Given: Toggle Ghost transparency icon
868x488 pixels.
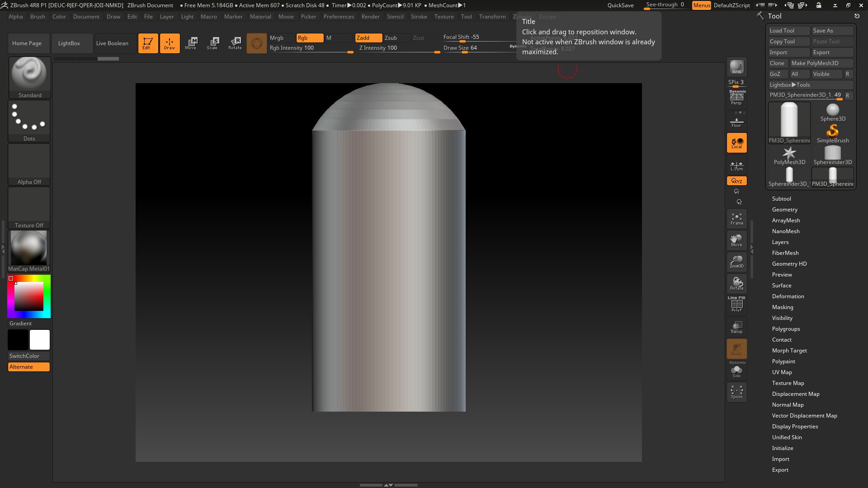Looking at the screenshot, I should 736,349.
